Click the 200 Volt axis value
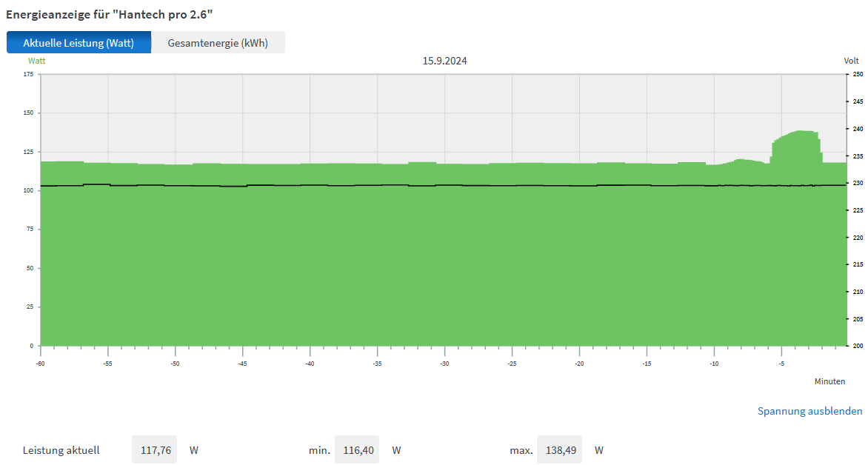This screenshot has width=868, height=465. coord(858,346)
